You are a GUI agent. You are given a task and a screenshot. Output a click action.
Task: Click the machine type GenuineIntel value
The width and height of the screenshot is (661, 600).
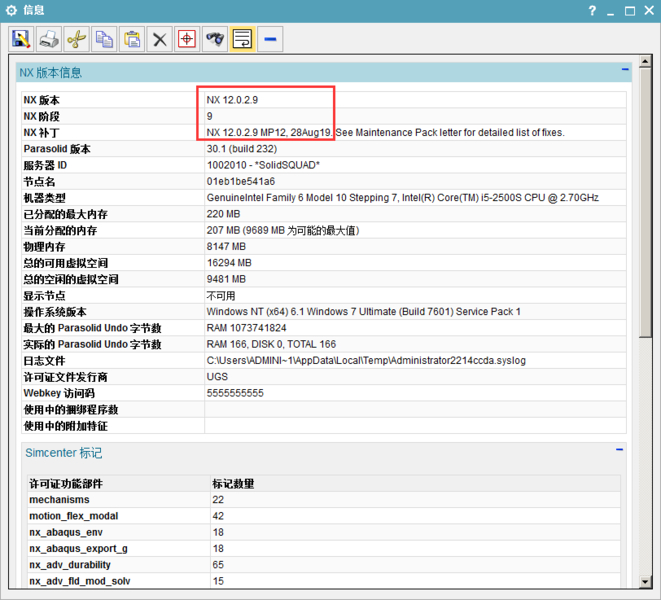pyautogui.click(x=403, y=198)
